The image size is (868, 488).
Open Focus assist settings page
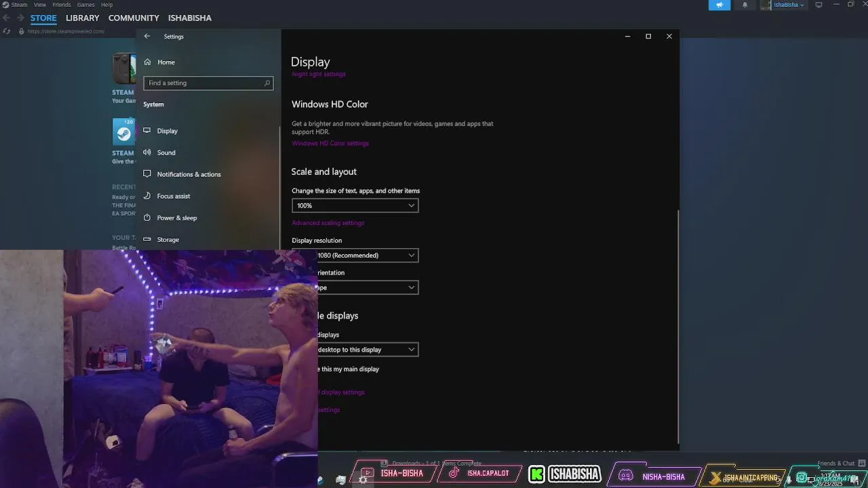[174, 196]
